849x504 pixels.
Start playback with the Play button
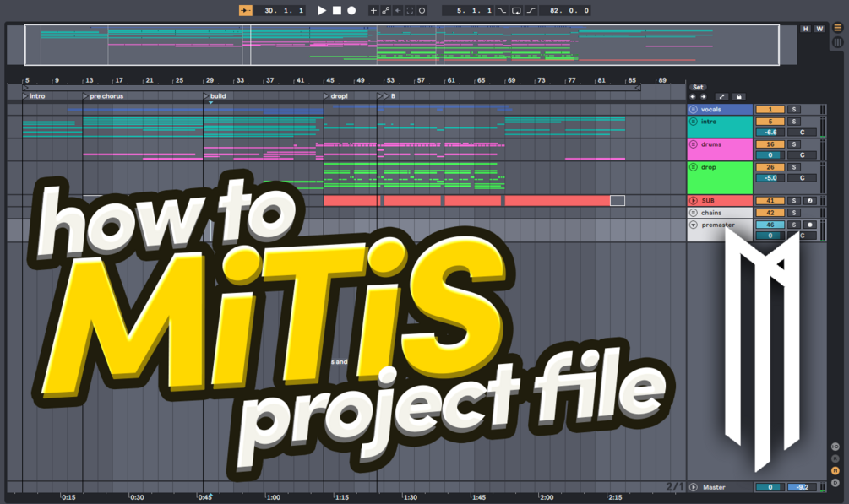[321, 10]
